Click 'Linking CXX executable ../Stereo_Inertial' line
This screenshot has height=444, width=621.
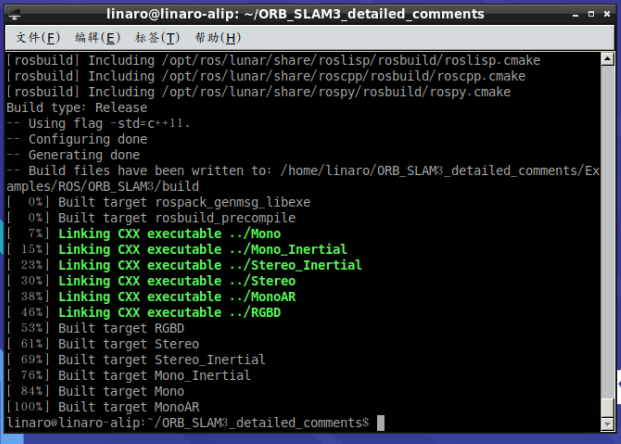[x=184, y=265]
